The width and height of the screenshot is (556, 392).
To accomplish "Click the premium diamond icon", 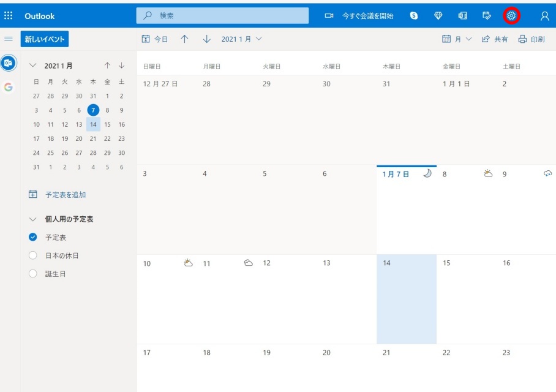I will [x=438, y=15].
